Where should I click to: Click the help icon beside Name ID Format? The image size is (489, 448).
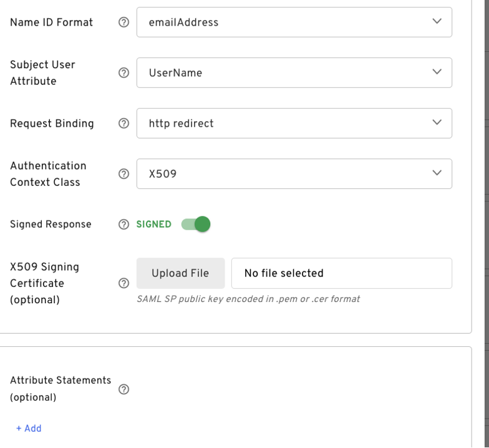click(x=123, y=22)
